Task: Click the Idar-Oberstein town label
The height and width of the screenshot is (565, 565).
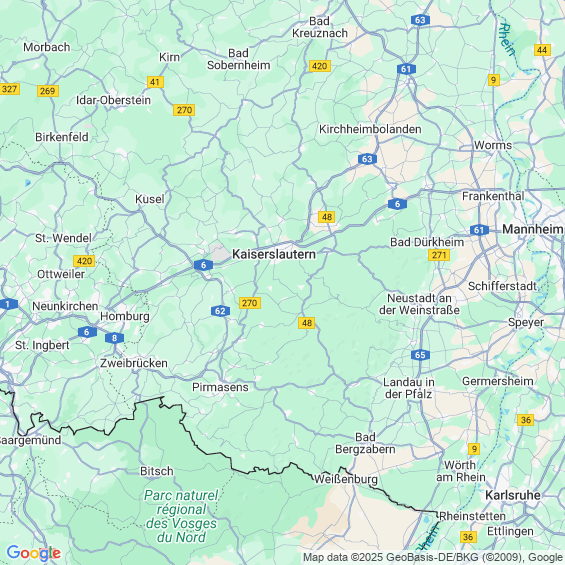Action: coord(113,100)
